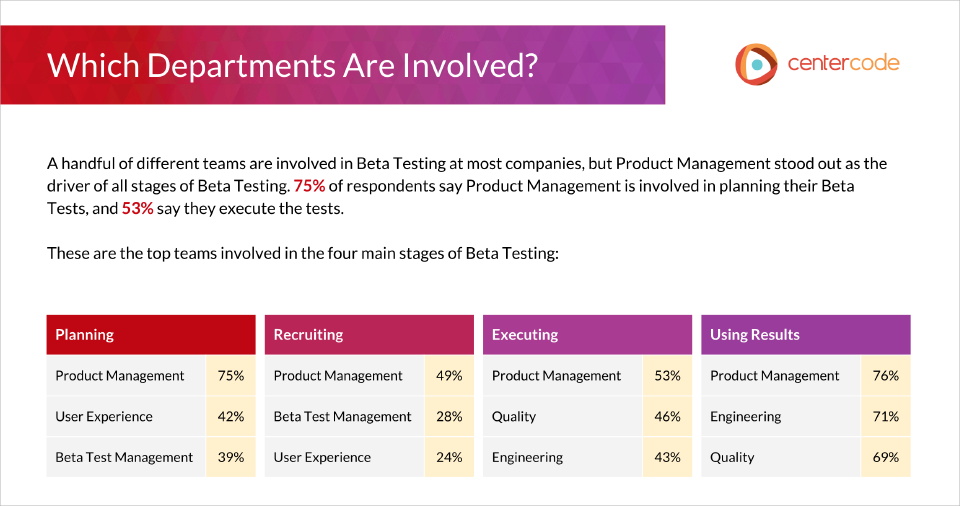Click Product Management row under Planning
This screenshot has width=960, height=506.
(120, 376)
